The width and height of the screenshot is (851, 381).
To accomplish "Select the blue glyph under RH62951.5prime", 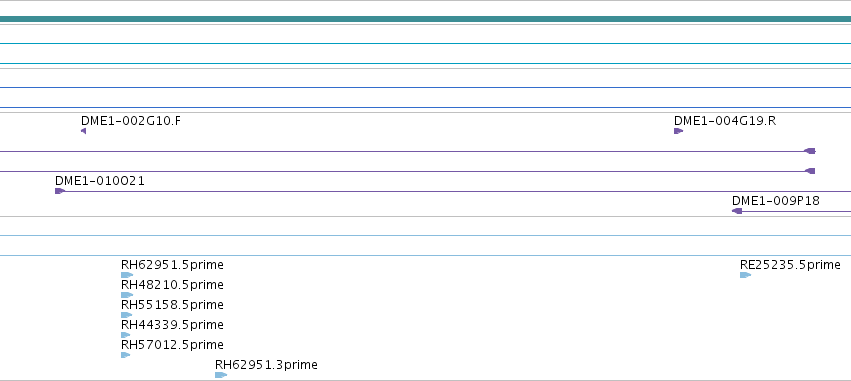I will coord(127,275).
